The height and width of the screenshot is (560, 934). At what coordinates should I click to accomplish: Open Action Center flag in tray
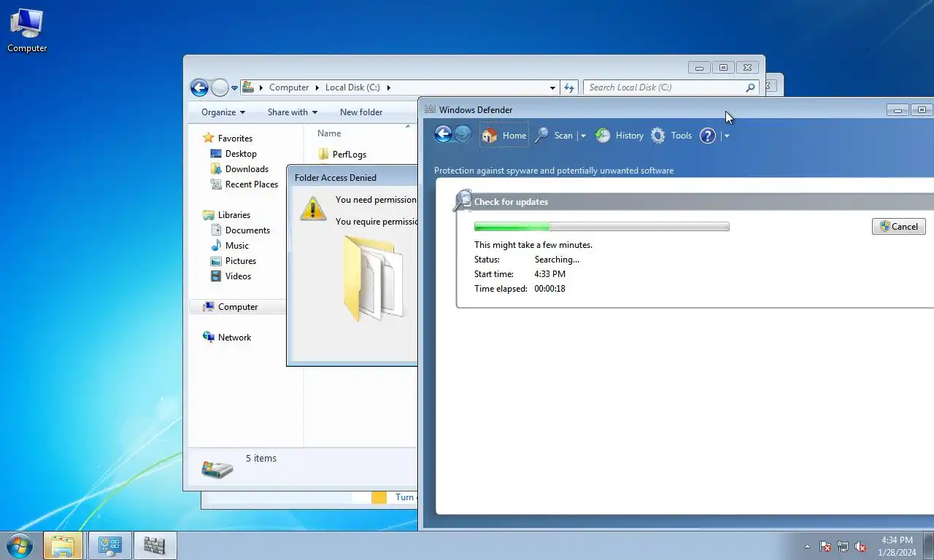pos(825,546)
